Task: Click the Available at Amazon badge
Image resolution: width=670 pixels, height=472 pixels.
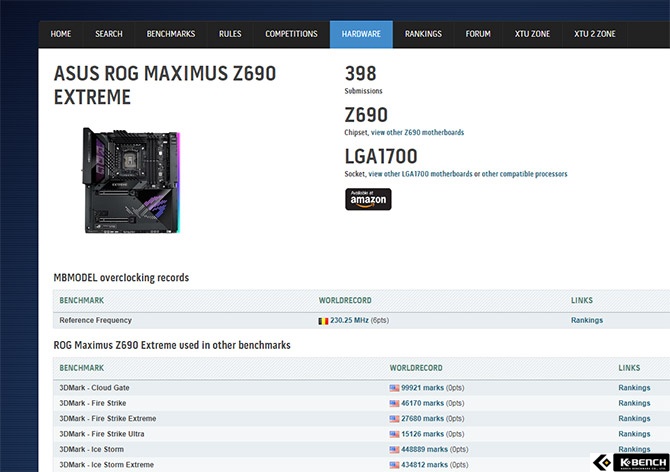Action: (x=368, y=199)
